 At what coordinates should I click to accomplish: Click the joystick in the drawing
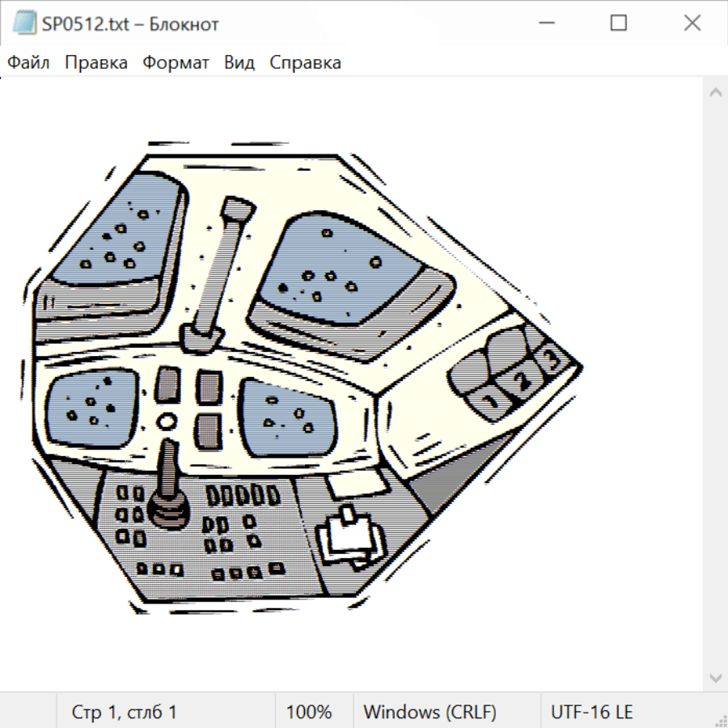[167, 493]
